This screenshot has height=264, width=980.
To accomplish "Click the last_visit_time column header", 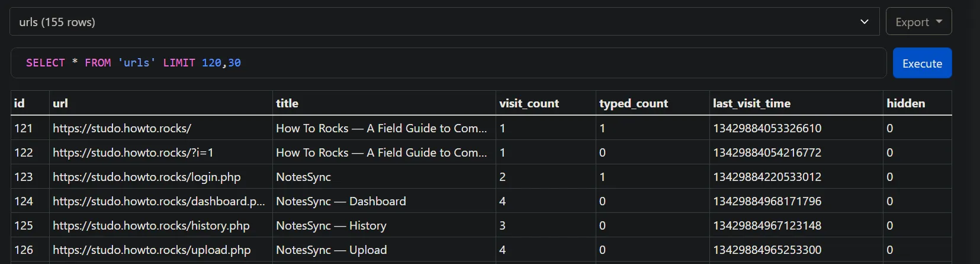I will tap(796, 103).
